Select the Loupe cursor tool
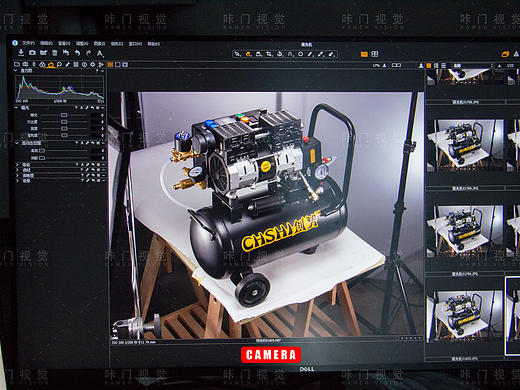 (259, 54)
